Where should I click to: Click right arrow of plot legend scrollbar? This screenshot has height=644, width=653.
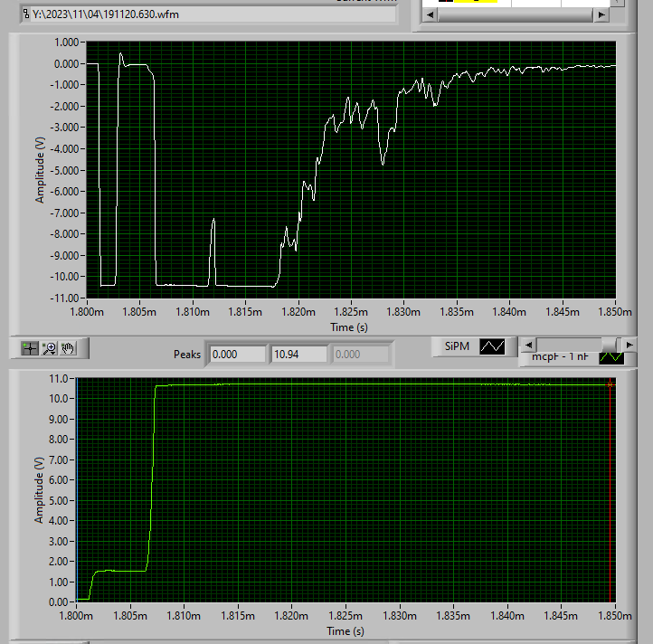(629, 345)
